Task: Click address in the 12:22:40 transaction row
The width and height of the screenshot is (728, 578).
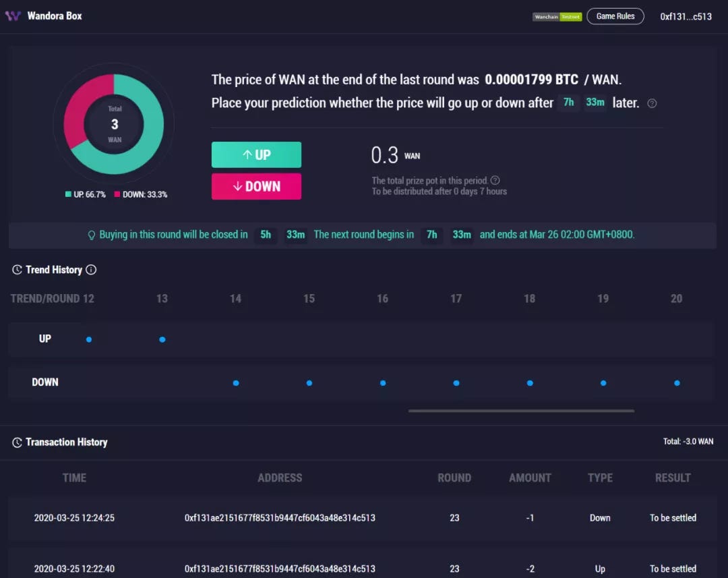Action: pos(280,569)
